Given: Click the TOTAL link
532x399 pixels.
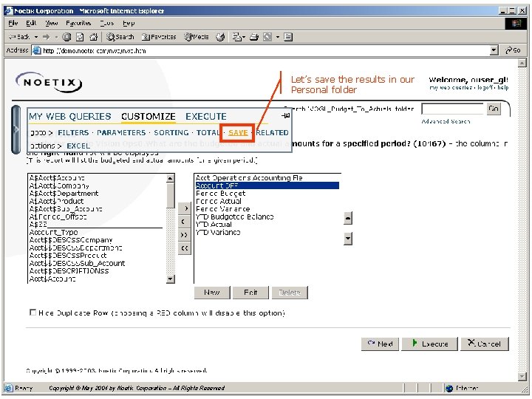Looking at the screenshot, I should point(208,133).
